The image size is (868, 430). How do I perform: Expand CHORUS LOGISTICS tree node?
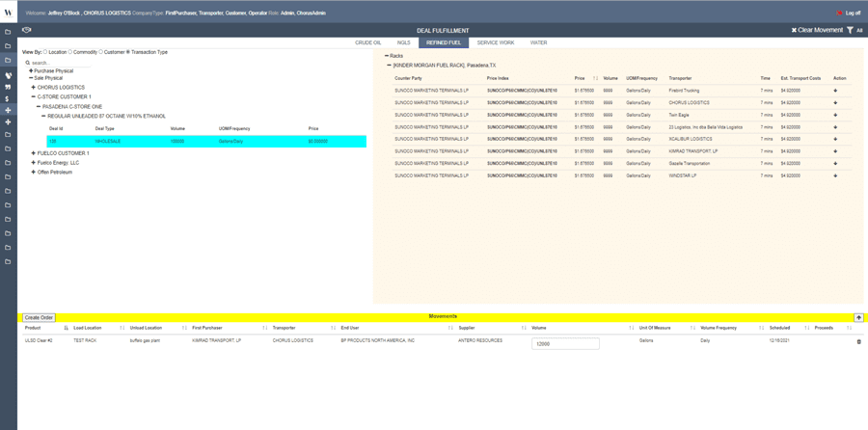[34, 88]
